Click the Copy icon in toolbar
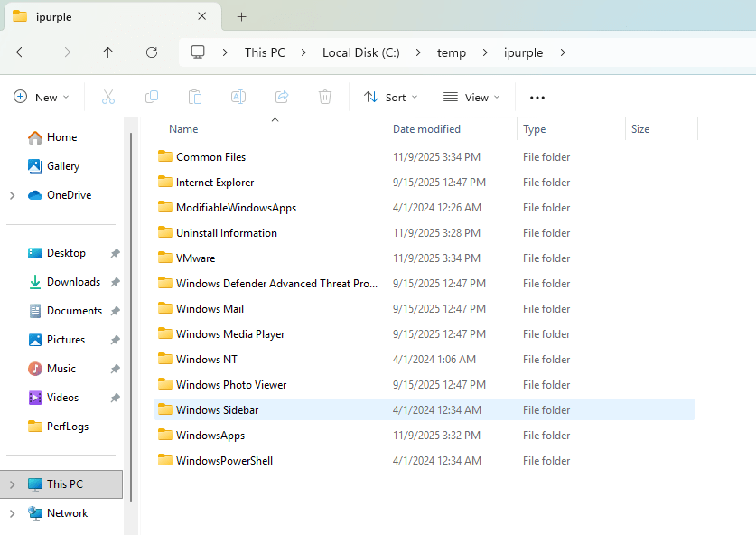The image size is (756, 535). click(x=152, y=98)
